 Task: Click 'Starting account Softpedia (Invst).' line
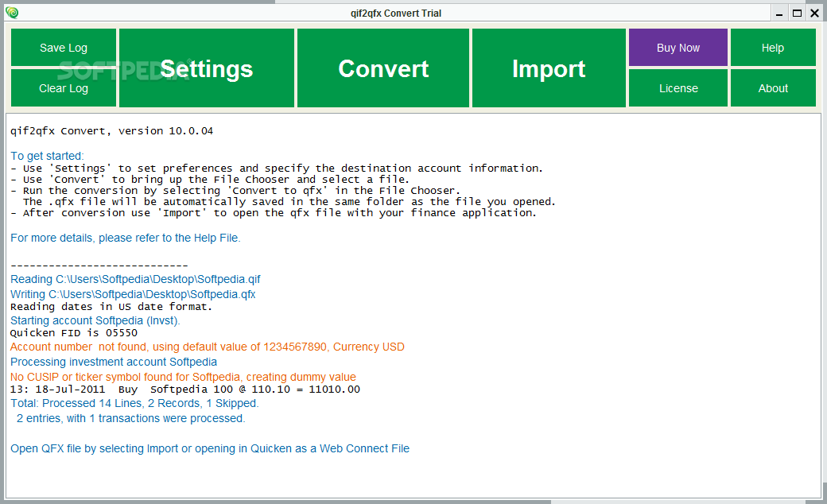pyautogui.click(x=95, y=320)
